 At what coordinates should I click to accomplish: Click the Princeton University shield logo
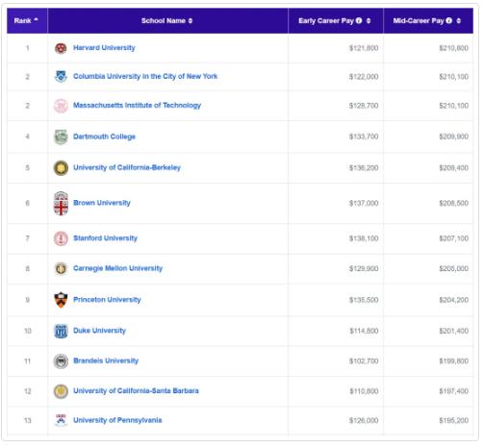pos(61,300)
